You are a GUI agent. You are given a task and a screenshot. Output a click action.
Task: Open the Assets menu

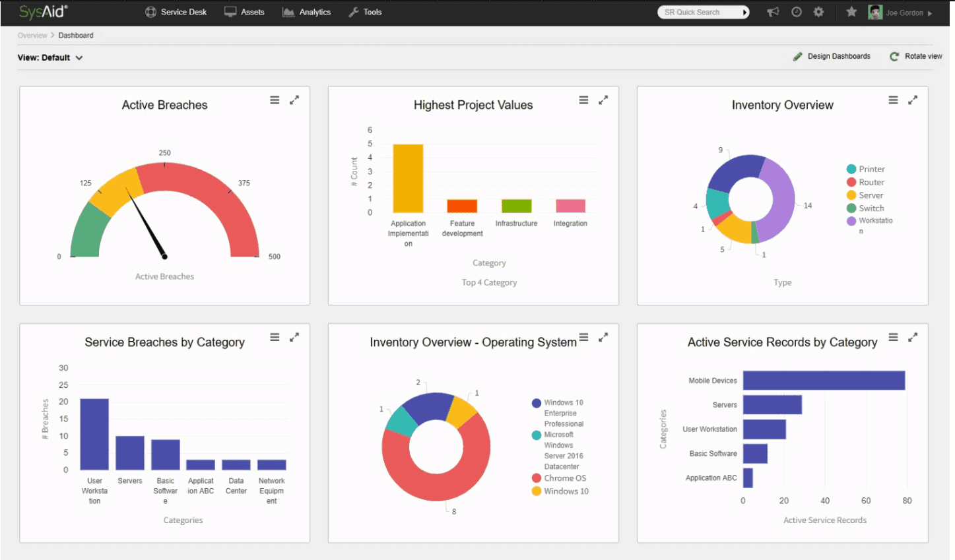click(x=245, y=12)
